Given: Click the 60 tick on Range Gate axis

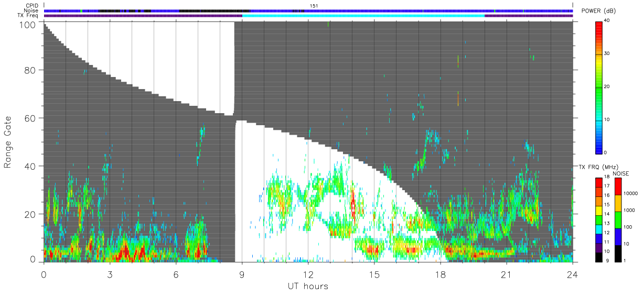Looking at the screenshot, I should (x=30, y=118).
